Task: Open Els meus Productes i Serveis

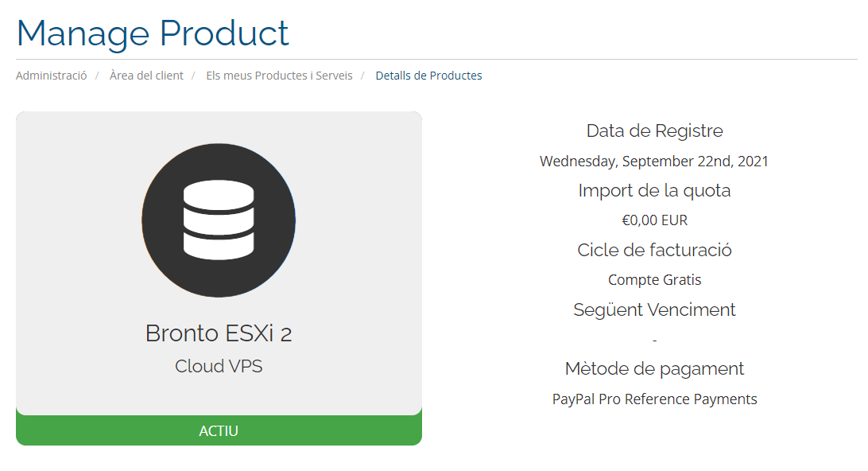Action: coord(279,76)
